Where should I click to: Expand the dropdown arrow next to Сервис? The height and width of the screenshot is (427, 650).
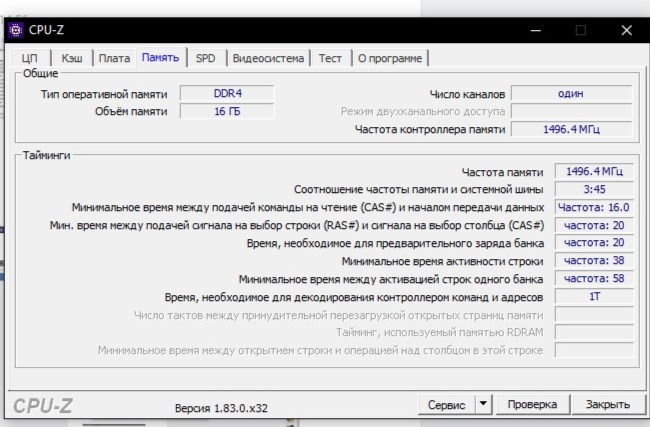point(483,405)
